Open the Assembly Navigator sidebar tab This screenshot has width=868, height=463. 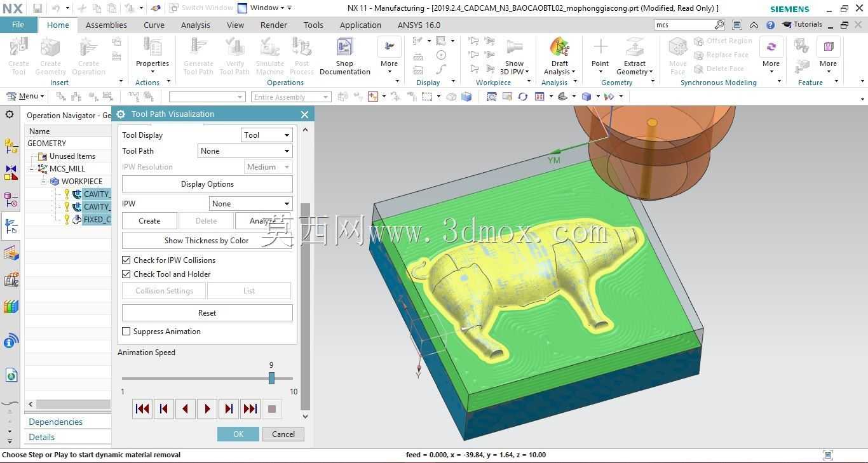(x=11, y=145)
